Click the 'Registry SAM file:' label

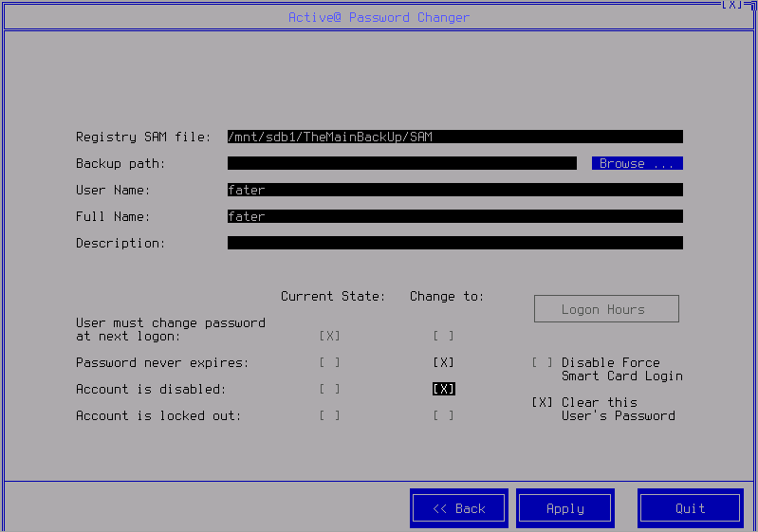click(x=143, y=138)
